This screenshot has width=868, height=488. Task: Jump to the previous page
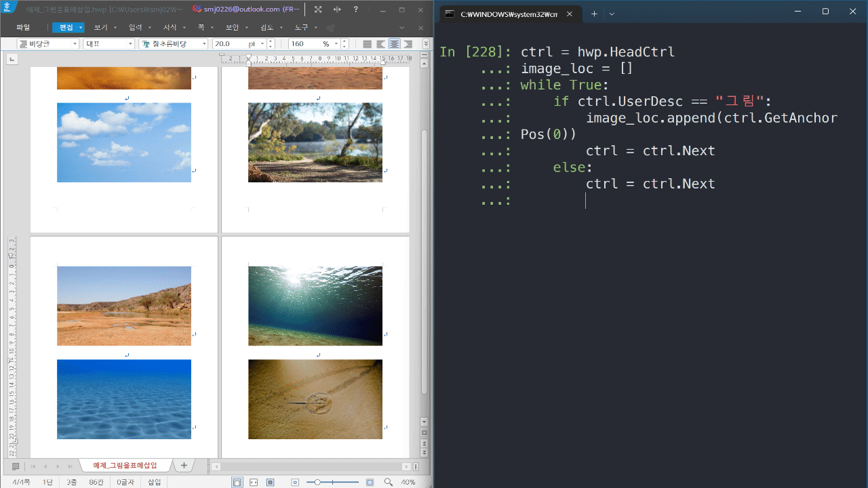425,443
